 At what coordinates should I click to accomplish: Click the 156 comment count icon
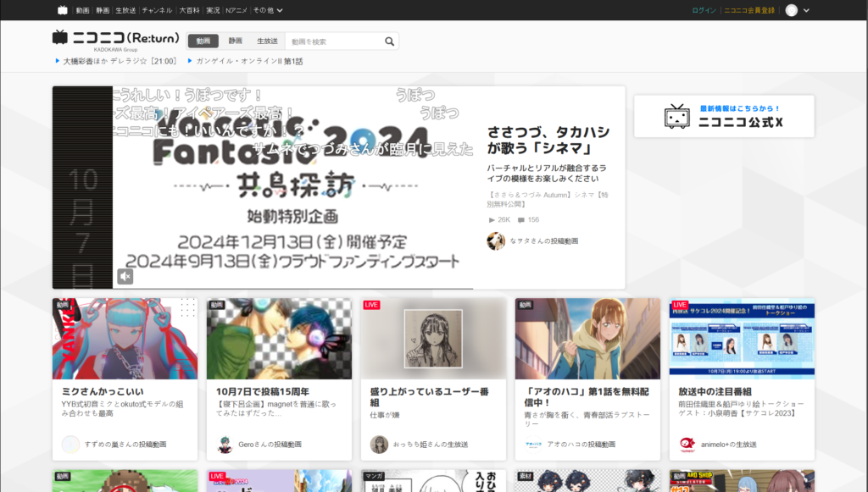point(521,220)
